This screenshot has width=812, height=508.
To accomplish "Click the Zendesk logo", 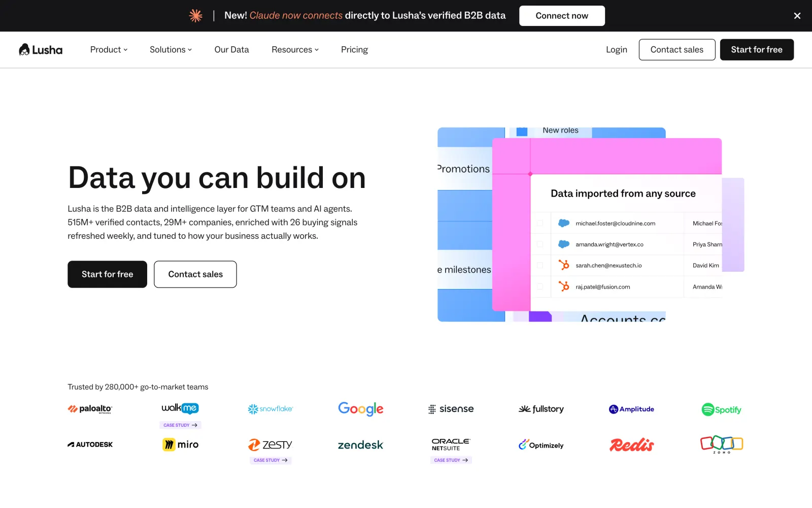I will click(x=361, y=445).
